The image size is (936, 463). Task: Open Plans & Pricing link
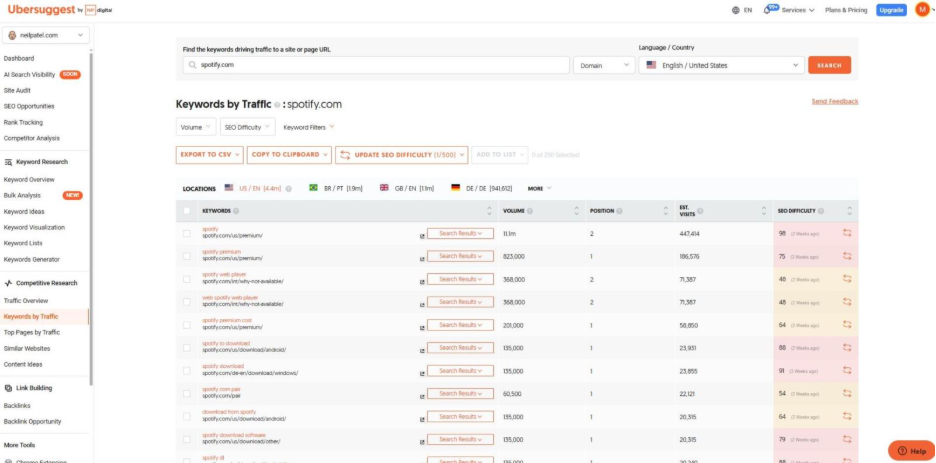pyautogui.click(x=846, y=10)
